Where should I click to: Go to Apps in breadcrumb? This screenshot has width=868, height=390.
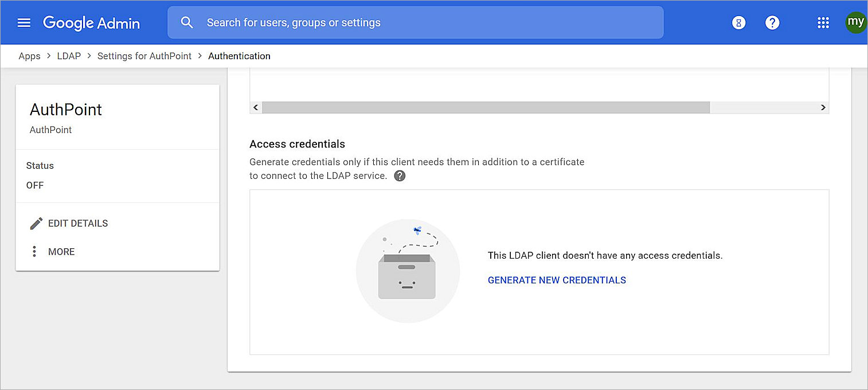29,56
